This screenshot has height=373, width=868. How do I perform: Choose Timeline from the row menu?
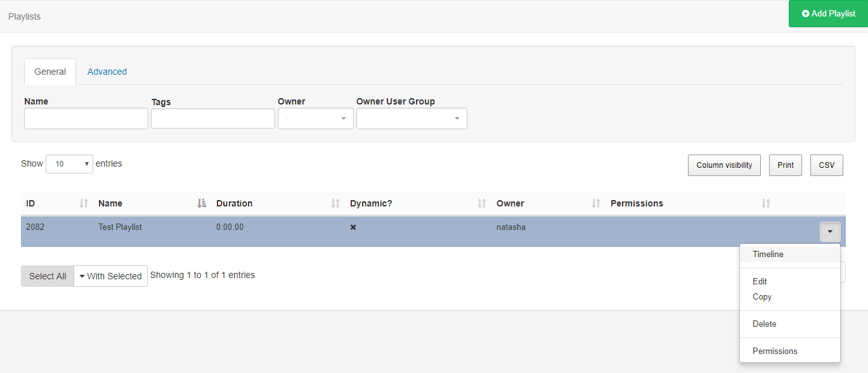point(768,254)
